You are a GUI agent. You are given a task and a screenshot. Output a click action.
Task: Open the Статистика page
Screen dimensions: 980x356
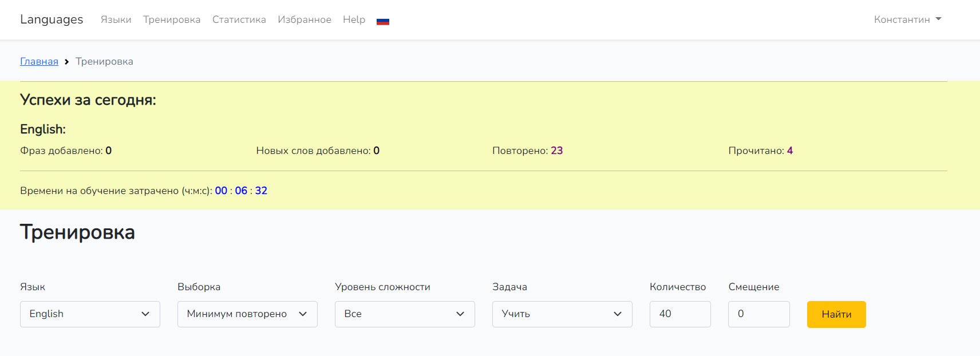pyautogui.click(x=239, y=19)
